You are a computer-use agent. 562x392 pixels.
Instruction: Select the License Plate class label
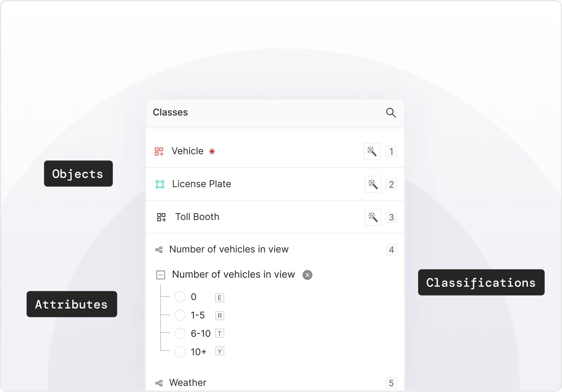coord(201,184)
